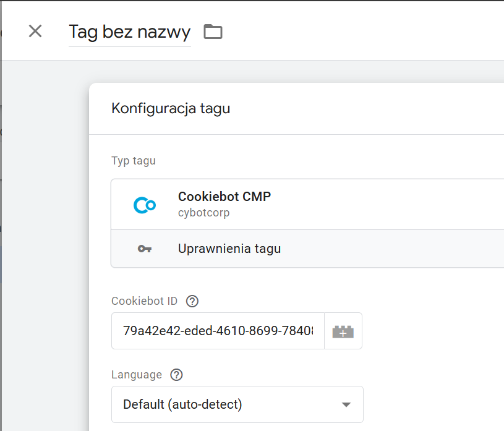Open help for Cookiebot ID

(192, 301)
